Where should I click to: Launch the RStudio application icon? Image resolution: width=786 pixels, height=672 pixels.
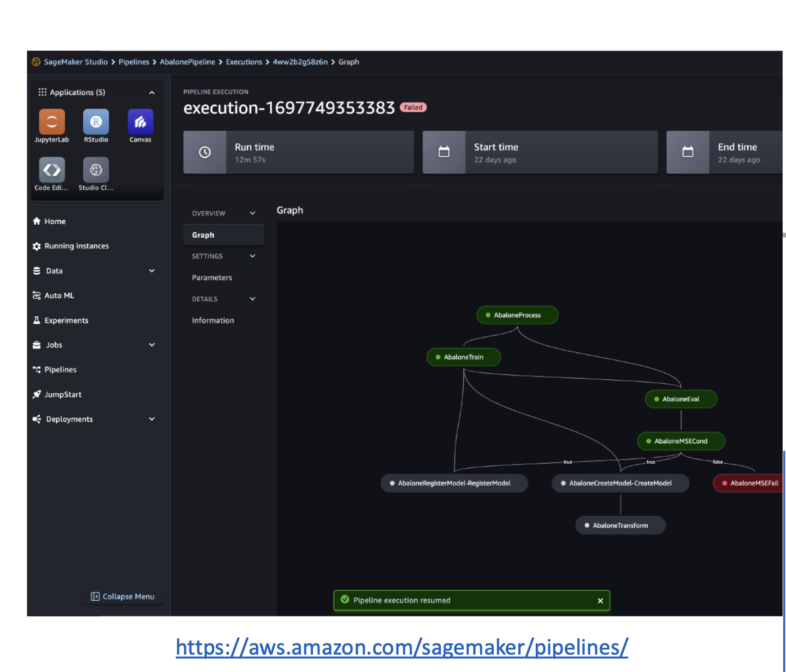point(96,122)
